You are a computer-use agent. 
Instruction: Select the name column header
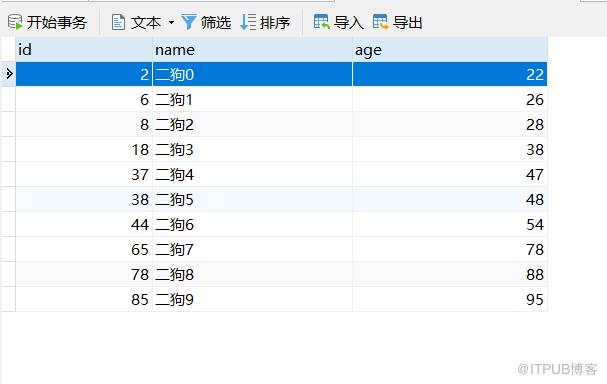pyautogui.click(x=253, y=50)
